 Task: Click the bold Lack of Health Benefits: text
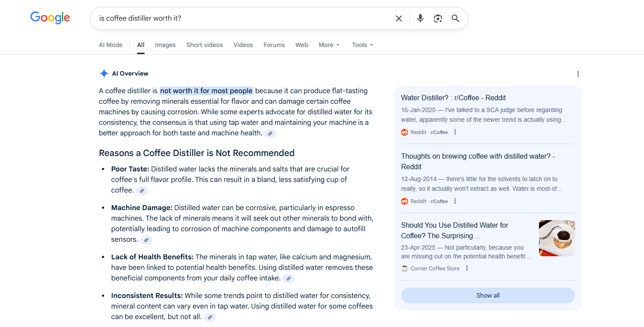pos(152,257)
